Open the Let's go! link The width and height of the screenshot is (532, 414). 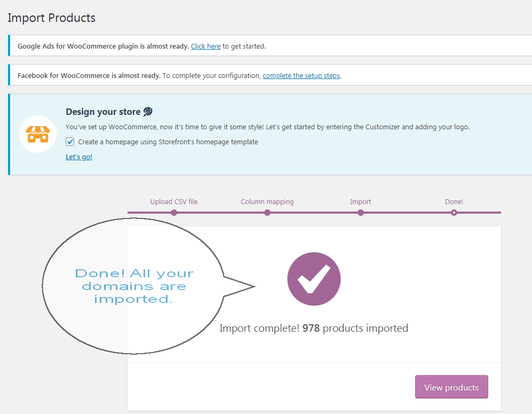pyautogui.click(x=79, y=157)
